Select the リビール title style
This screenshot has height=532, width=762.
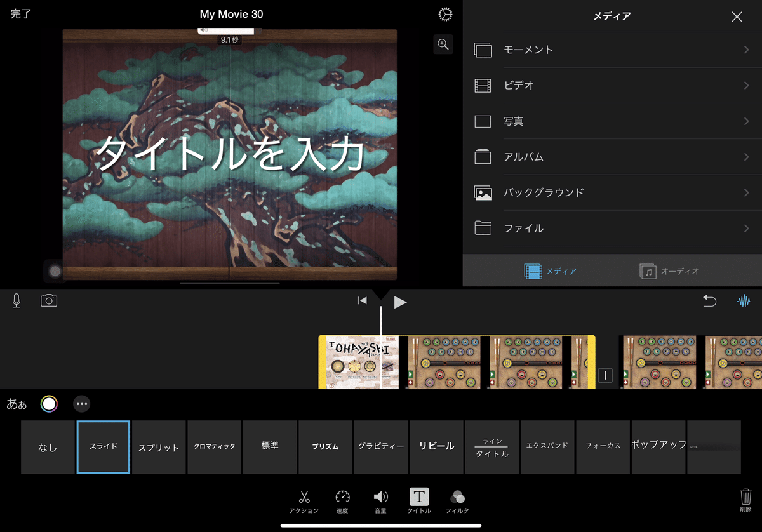coord(436,447)
